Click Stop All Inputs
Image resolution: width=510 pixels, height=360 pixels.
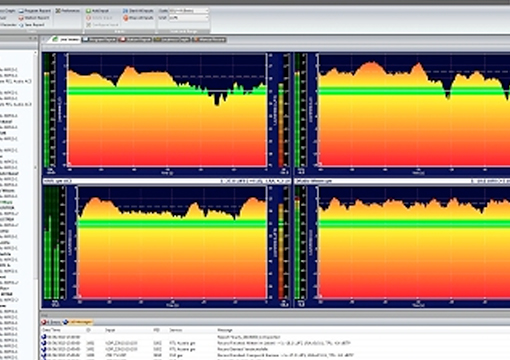(x=138, y=18)
